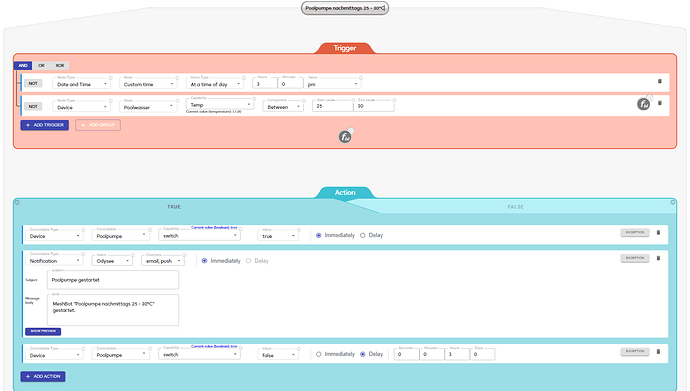Click Add Action button
The width and height of the screenshot is (690, 391).
click(43, 376)
